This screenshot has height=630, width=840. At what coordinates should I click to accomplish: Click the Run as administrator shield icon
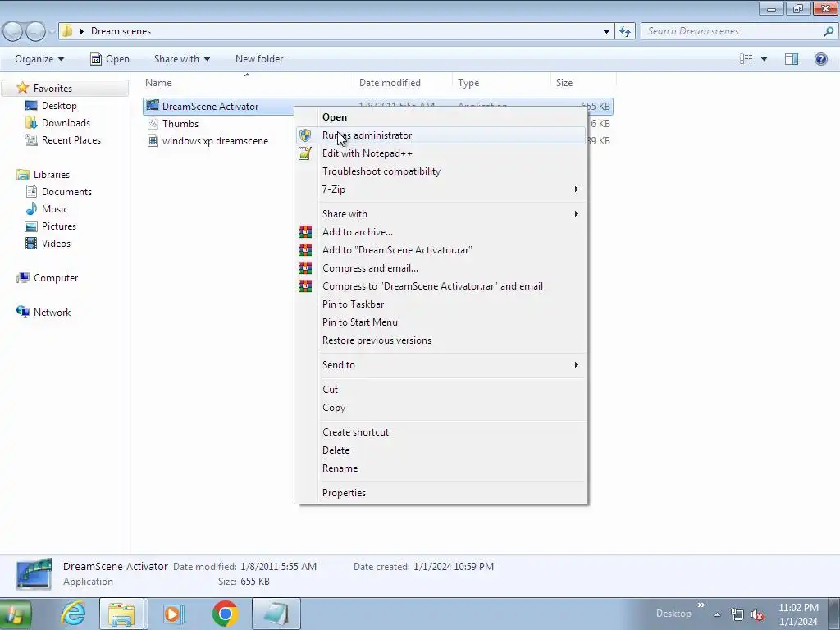point(305,135)
